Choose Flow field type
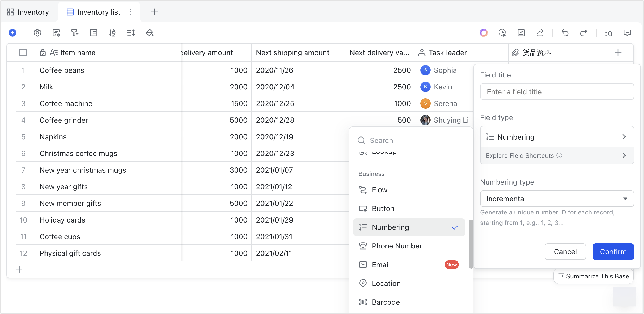Viewport: 644px width, 314px height. [409, 190]
